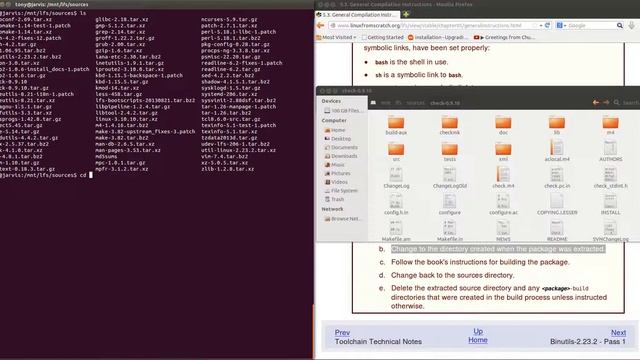Select the config.h.in file
This screenshot has height=360, width=640.
coord(396,204)
